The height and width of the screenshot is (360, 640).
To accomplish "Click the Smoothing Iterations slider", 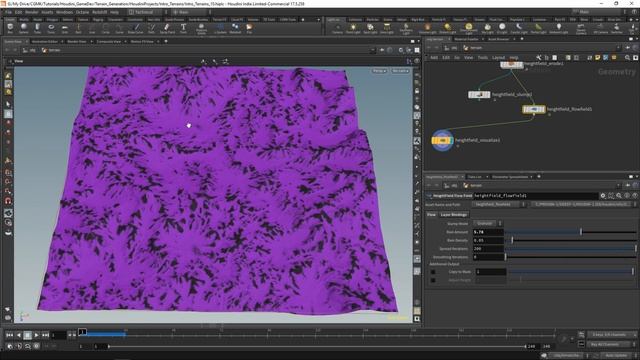I will [x=571, y=257].
